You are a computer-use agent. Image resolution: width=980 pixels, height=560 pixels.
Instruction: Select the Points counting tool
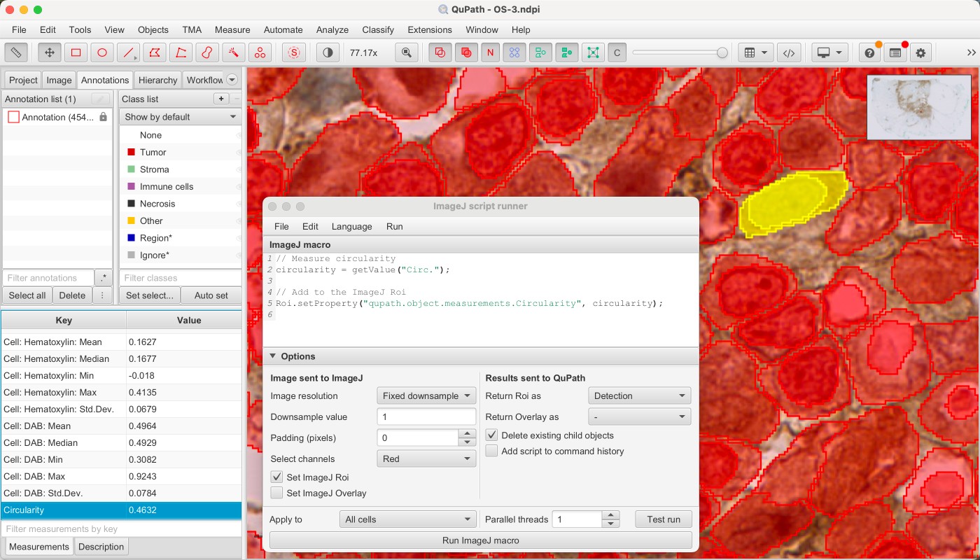(x=260, y=52)
